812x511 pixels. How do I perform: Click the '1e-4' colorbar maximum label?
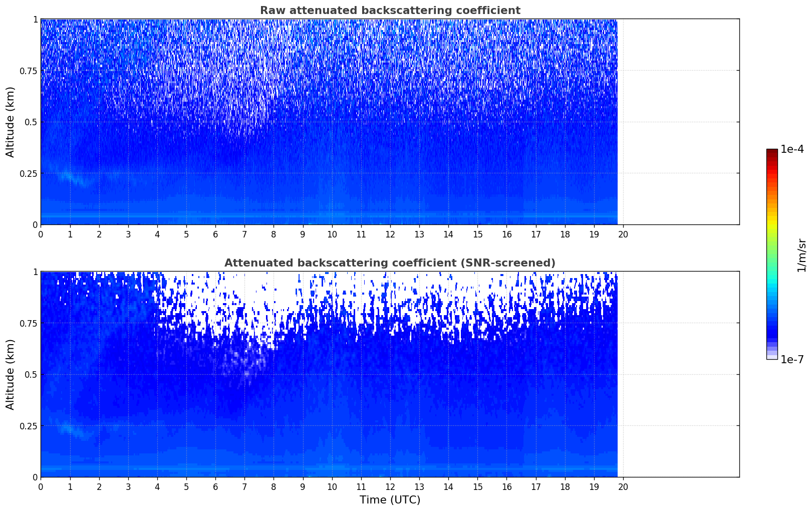click(x=792, y=149)
